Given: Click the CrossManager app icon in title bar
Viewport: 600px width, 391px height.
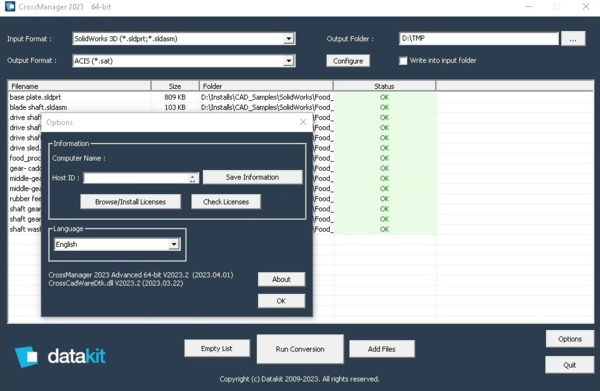Looking at the screenshot, I should (10, 7).
